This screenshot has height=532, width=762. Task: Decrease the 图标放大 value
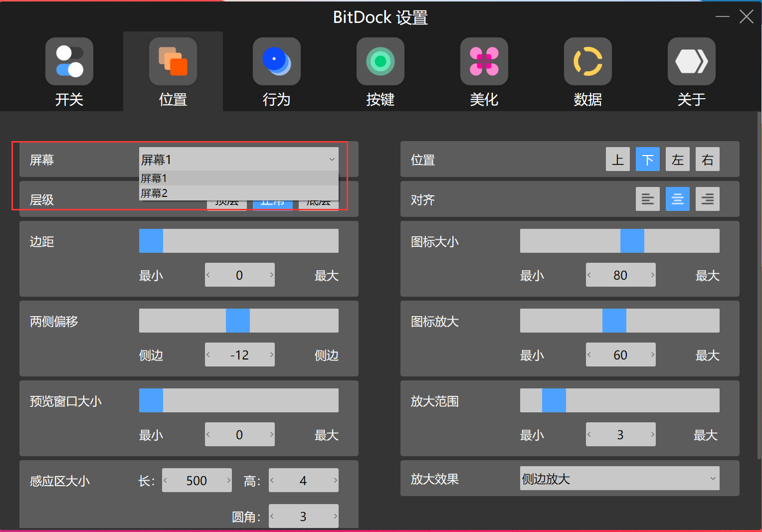(x=589, y=355)
